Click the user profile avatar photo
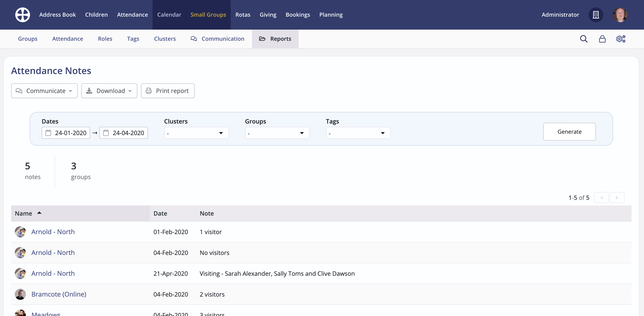Screen dimensions: 644x316 pyautogui.click(x=620, y=15)
